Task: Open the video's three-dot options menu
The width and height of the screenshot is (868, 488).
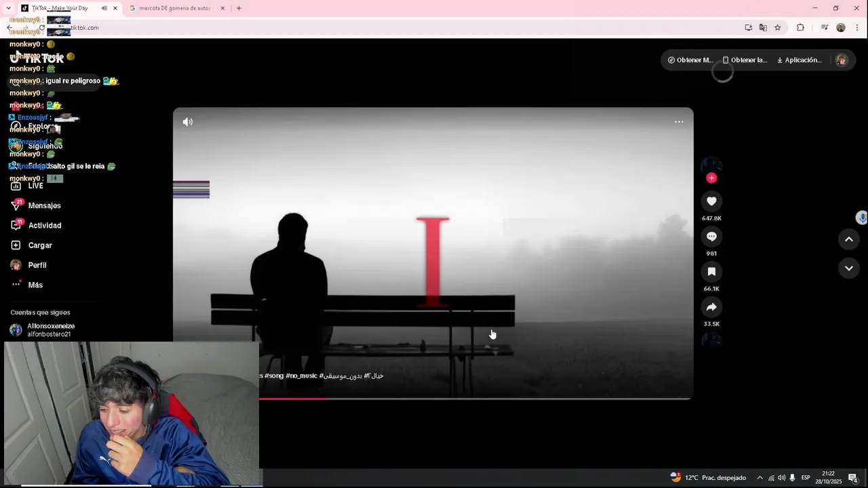Action: coord(679,122)
